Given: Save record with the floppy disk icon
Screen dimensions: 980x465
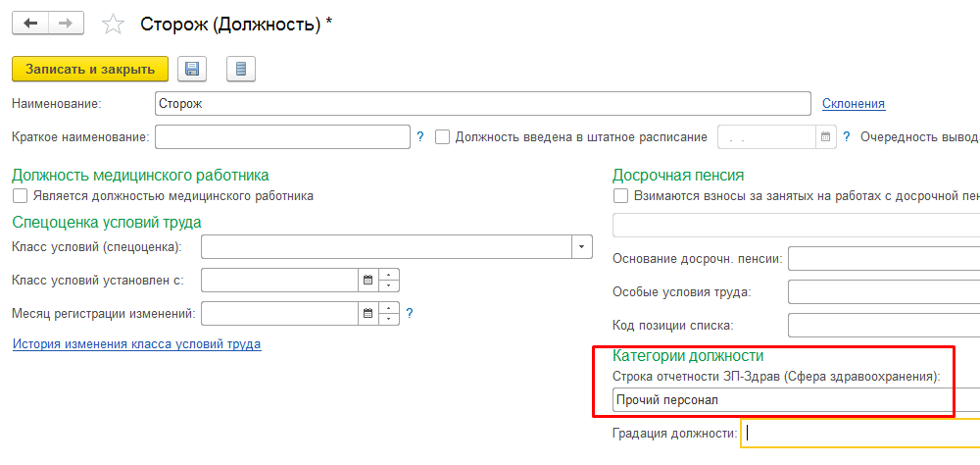Looking at the screenshot, I should tap(192, 69).
